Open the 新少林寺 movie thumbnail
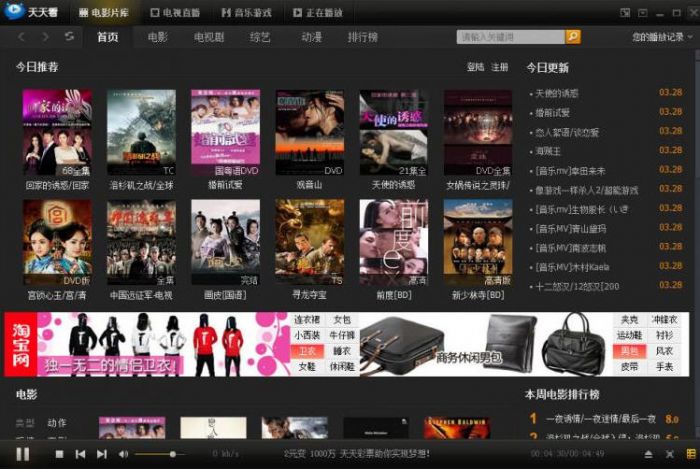Viewport: 700px width, 469px height. pyautogui.click(x=477, y=243)
